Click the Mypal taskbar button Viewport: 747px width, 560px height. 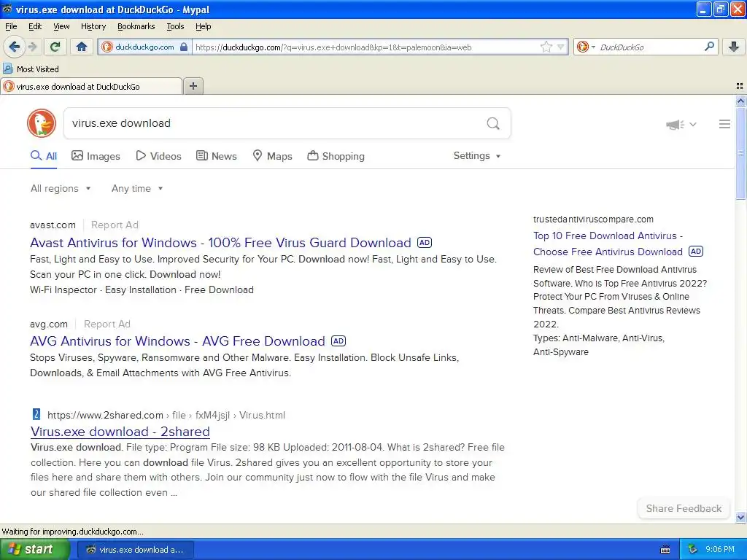tap(135, 550)
